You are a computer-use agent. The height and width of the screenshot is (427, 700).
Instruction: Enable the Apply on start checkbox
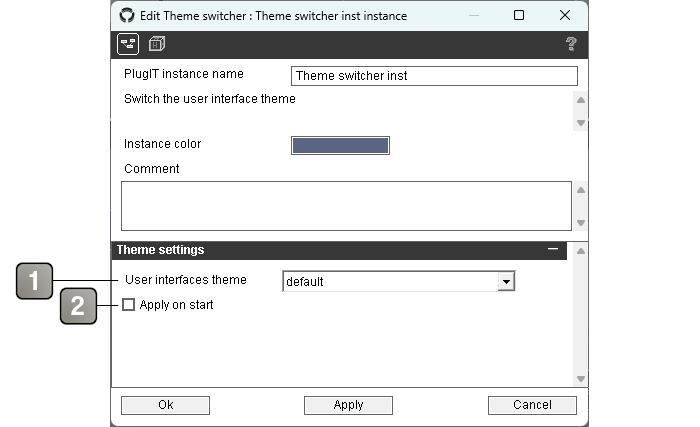point(129,305)
